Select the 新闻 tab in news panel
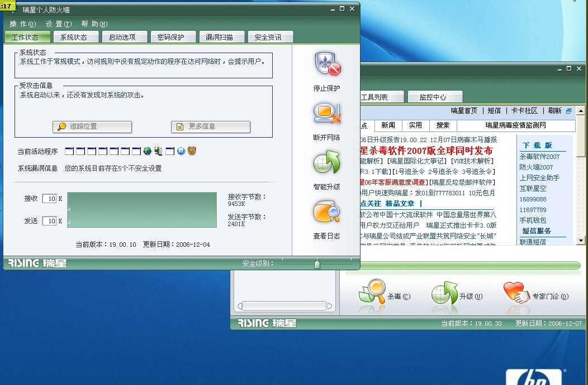The height and width of the screenshot is (385, 588). (x=388, y=125)
